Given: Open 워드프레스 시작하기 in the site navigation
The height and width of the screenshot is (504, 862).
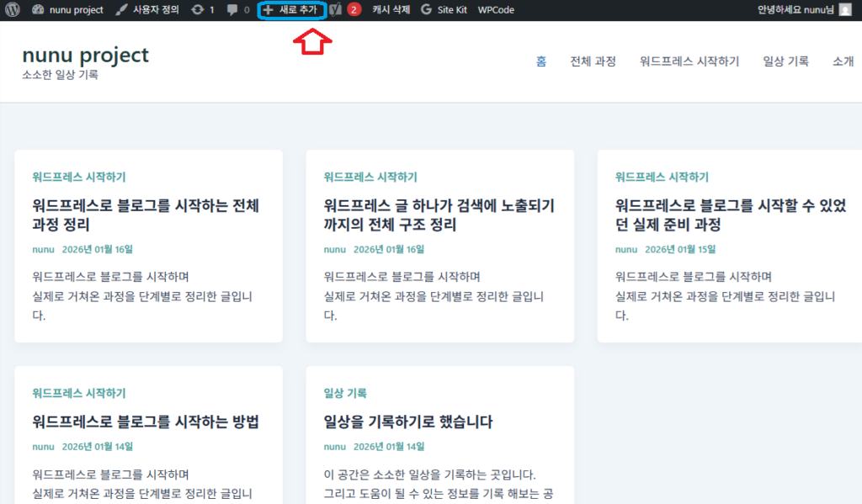Looking at the screenshot, I should click(x=689, y=61).
